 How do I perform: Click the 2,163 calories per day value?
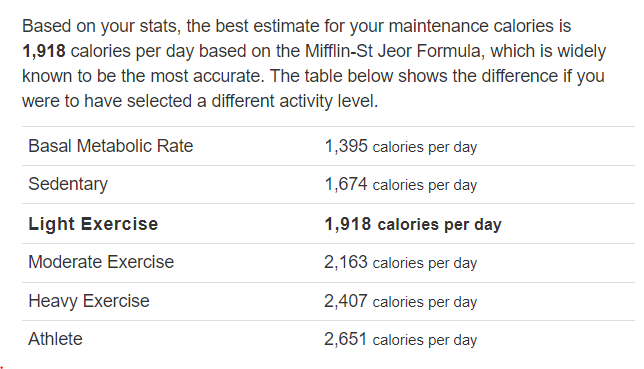tap(401, 262)
